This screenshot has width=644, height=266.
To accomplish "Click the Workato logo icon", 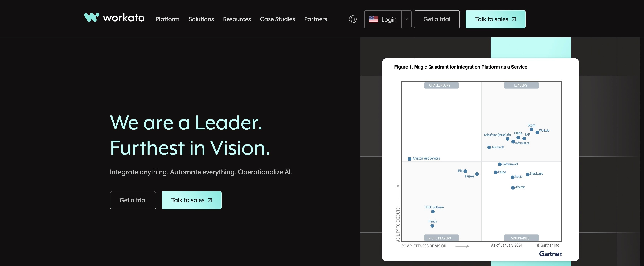I will (x=92, y=17).
